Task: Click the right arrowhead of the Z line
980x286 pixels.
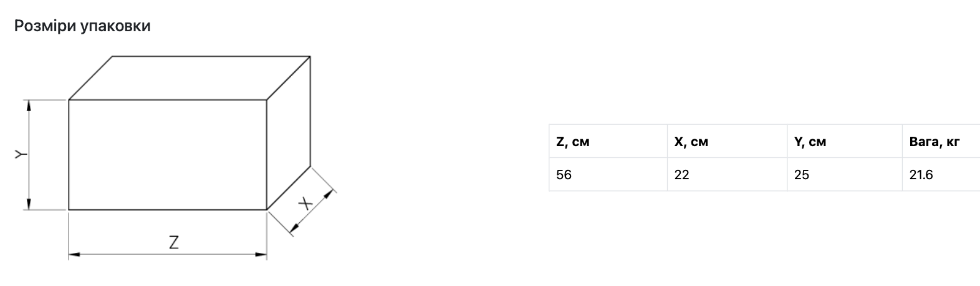Action: [261, 254]
